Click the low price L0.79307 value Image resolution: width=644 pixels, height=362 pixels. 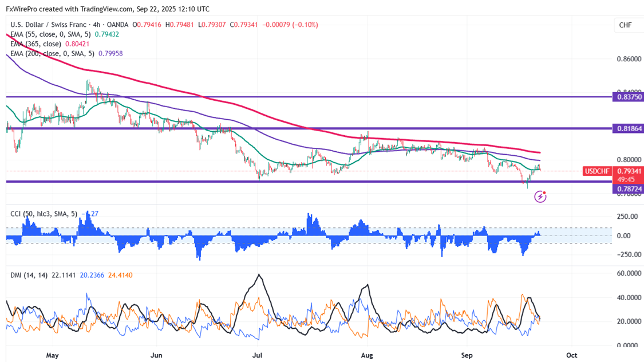click(x=211, y=25)
